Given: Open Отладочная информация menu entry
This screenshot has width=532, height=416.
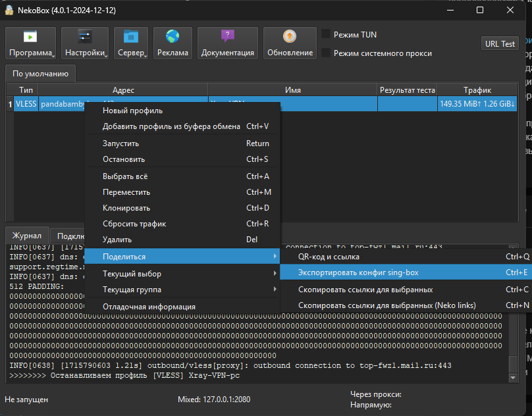Looking at the screenshot, I should pos(182,307).
